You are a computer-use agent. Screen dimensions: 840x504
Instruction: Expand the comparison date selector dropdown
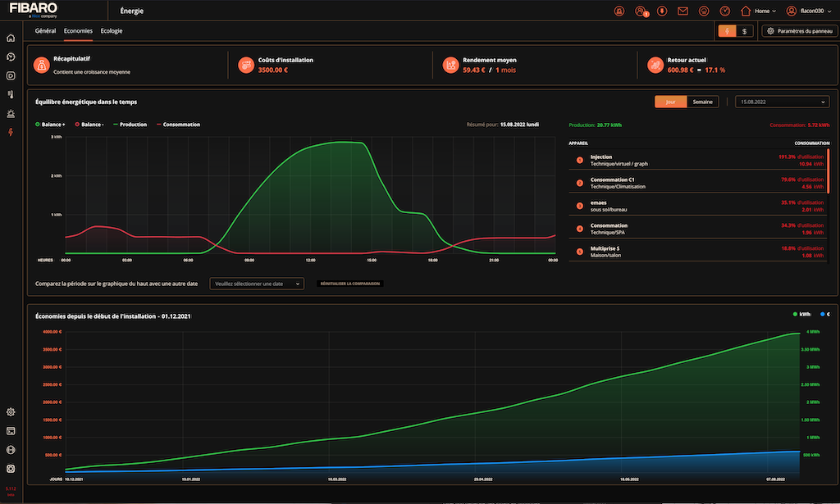click(257, 284)
